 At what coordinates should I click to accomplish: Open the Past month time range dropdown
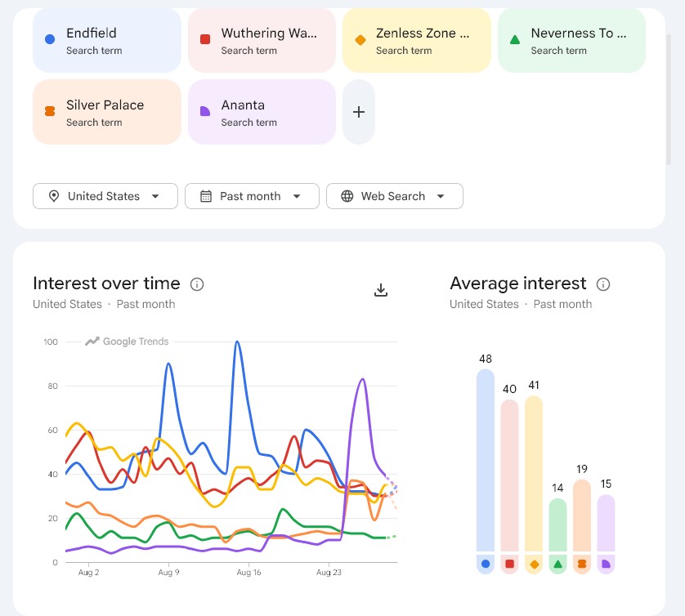(x=252, y=196)
